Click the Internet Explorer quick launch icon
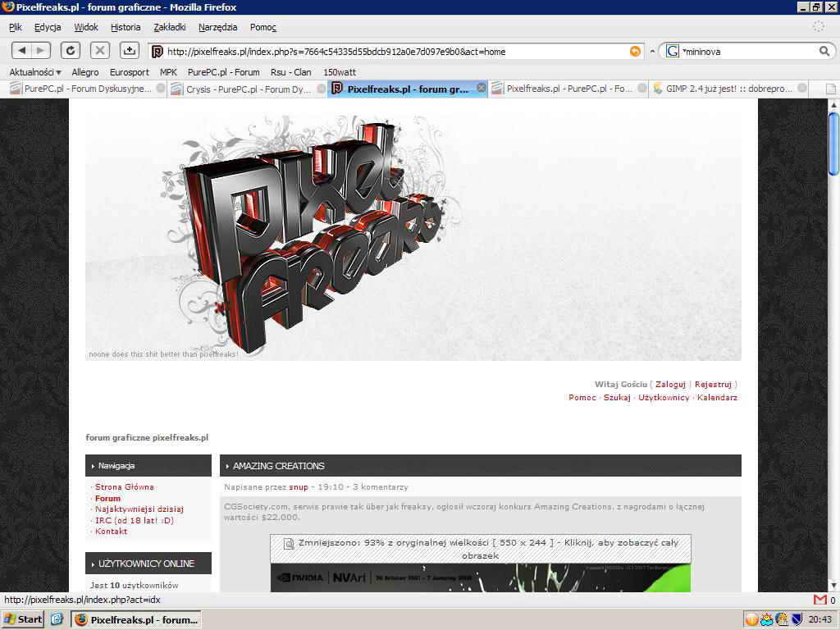 (57, 619)
